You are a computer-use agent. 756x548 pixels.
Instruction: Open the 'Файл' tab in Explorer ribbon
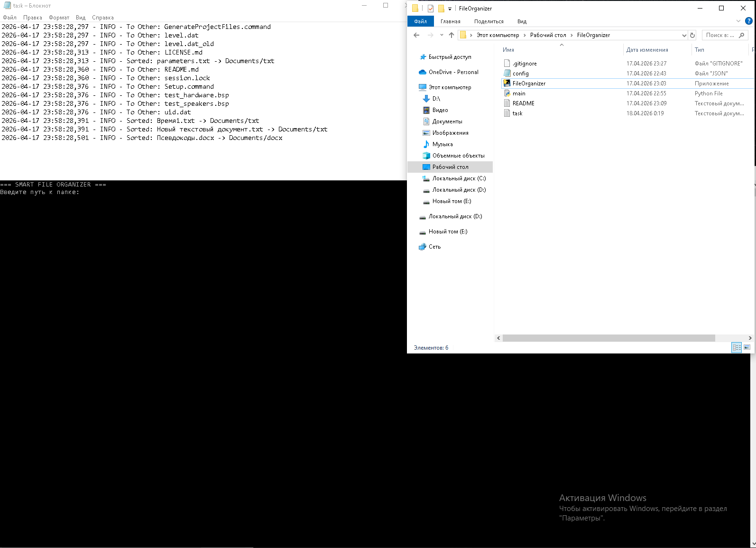tap(420, 21)
